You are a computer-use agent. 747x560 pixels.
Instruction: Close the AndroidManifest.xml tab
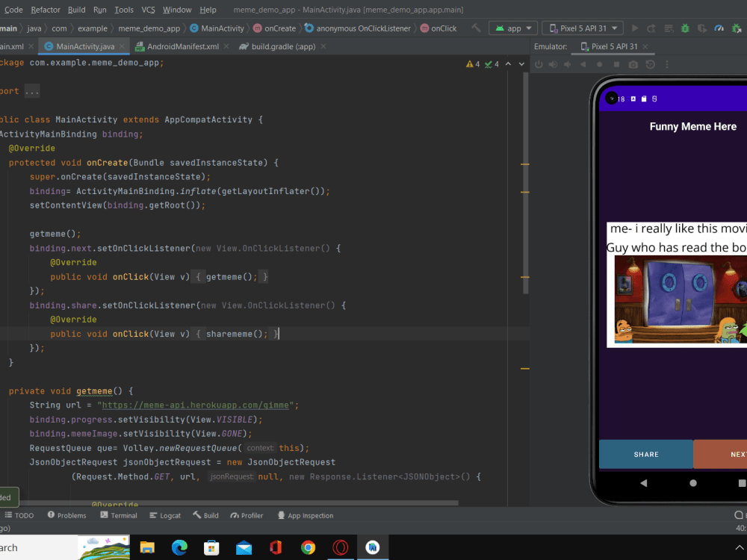[226, 46]
